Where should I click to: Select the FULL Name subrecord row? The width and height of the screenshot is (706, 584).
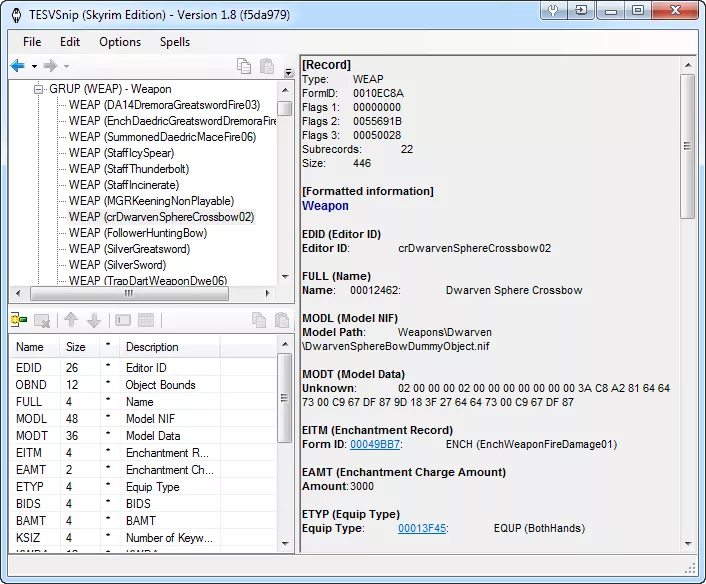(143, 402)
